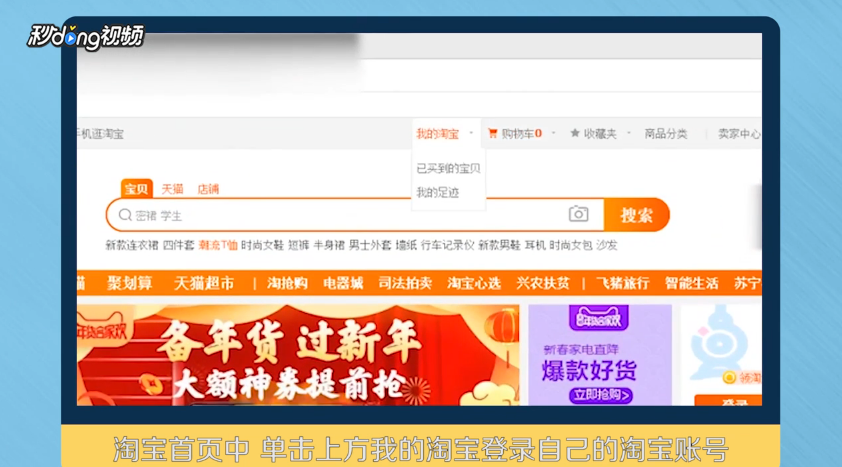Click the 手机逛淘宝 link
The height and width of the screenshot is (467, 842).
(100, 134)
